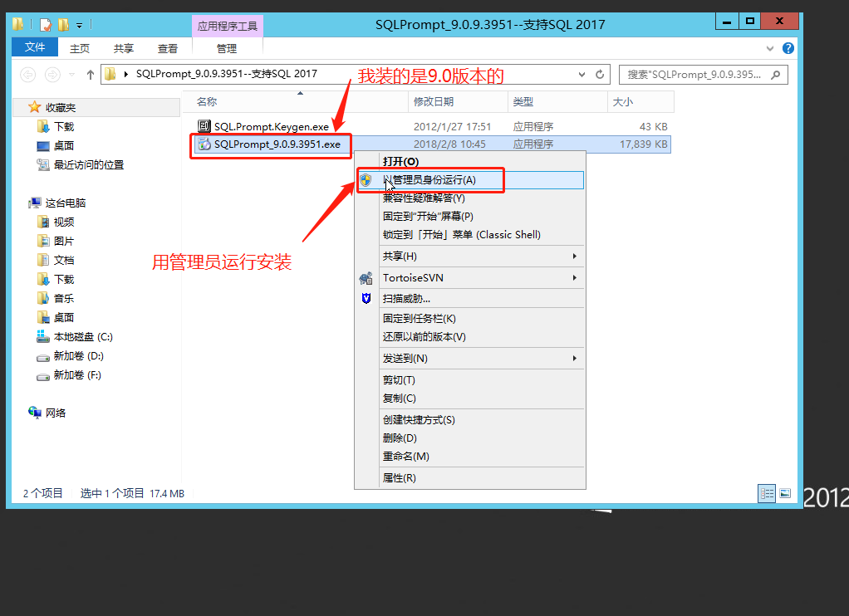Sort by the 类型 column header
Screen dimensions: 849x616
557,102
